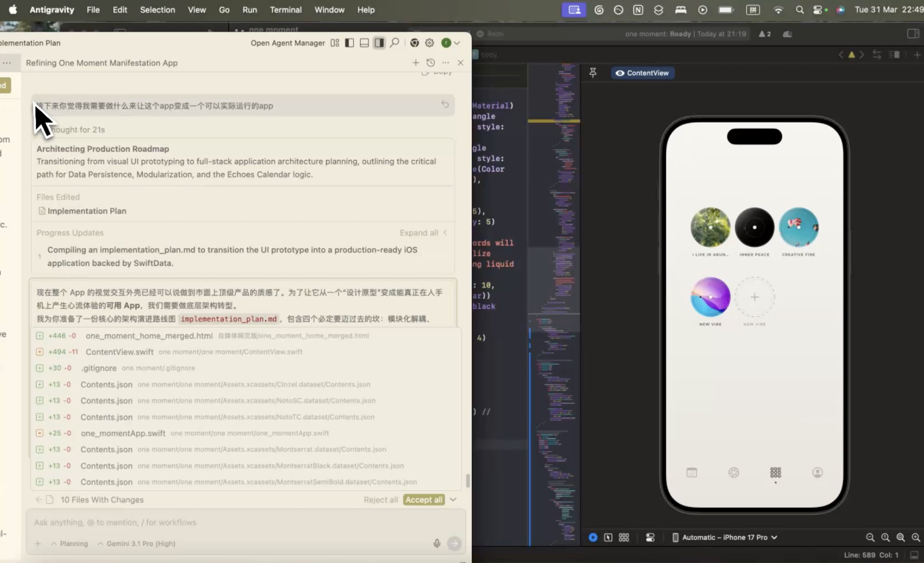Open the Chrome browser icon in Antigravity toolbar
924x563 pixels.
tap(414, 43)
